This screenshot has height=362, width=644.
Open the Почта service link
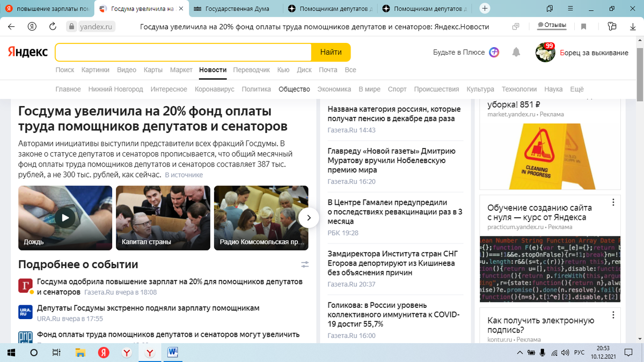tap(328, 70)
